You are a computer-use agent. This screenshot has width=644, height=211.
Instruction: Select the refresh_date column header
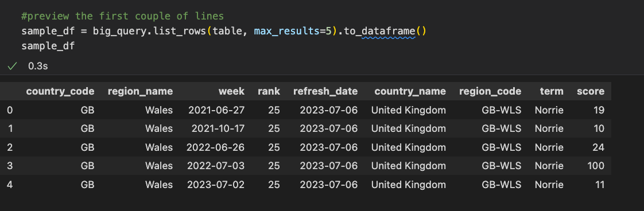(325, 91)
